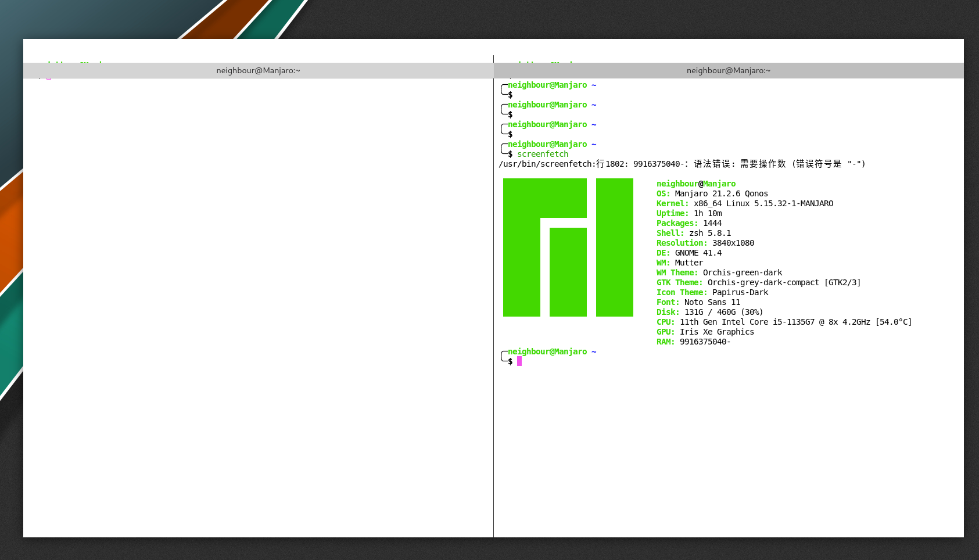Click the green Manjaro logo in screenfetch output

(x=568, y=247)
